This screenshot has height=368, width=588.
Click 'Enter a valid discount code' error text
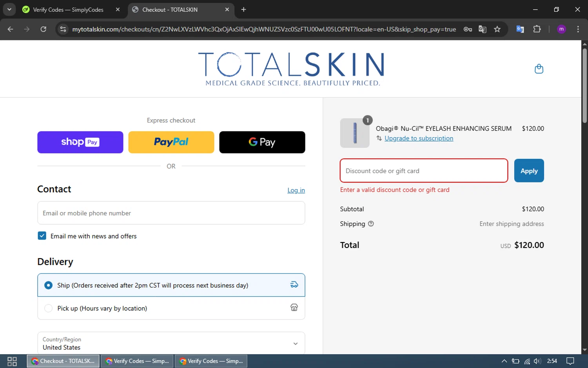(x=395, y=189)
